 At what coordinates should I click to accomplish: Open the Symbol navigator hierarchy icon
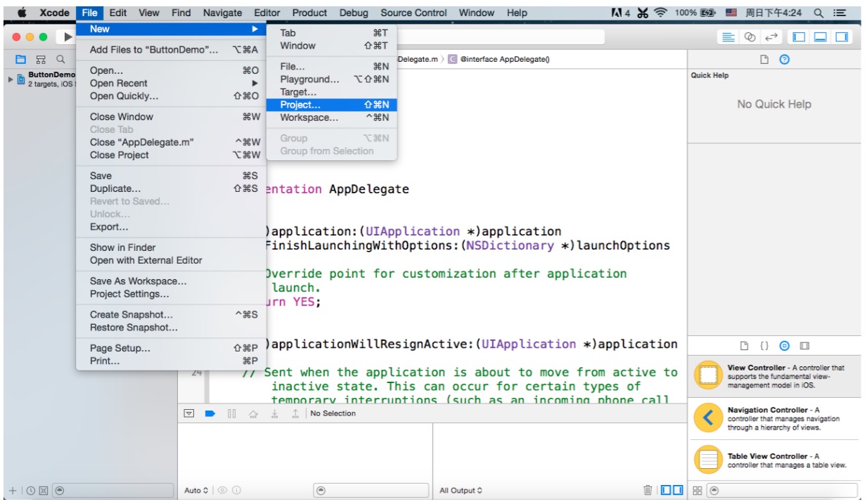(x=41, y=60)
